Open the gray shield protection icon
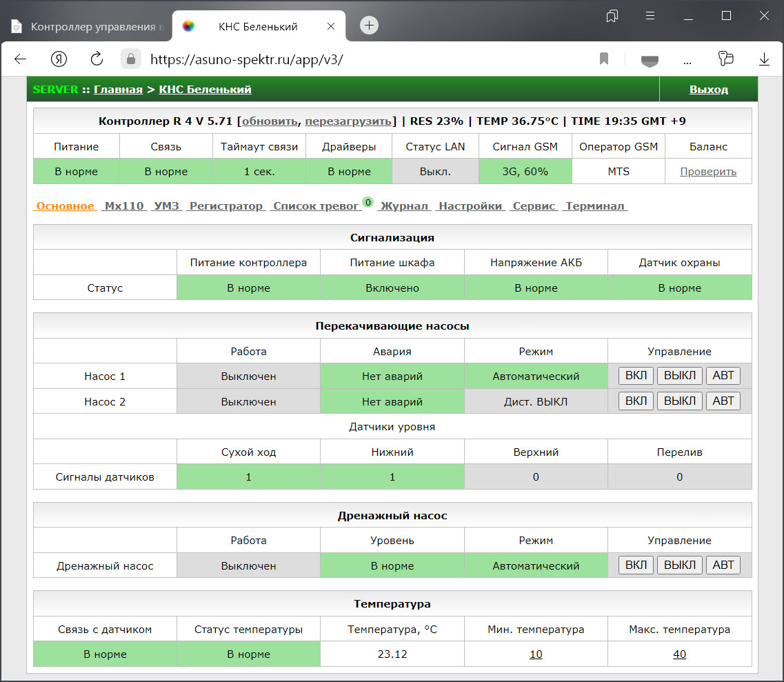784x682 pixels. pyautogui.click(x=650, y=61)
